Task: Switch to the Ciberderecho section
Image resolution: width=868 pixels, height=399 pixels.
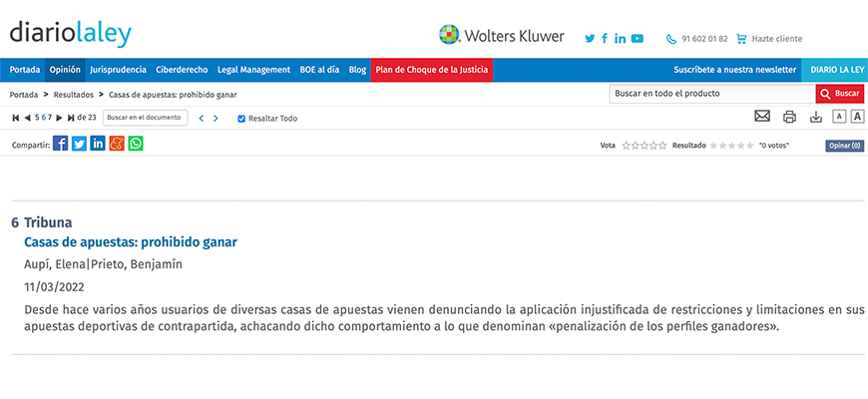Action: click(182, 70)
